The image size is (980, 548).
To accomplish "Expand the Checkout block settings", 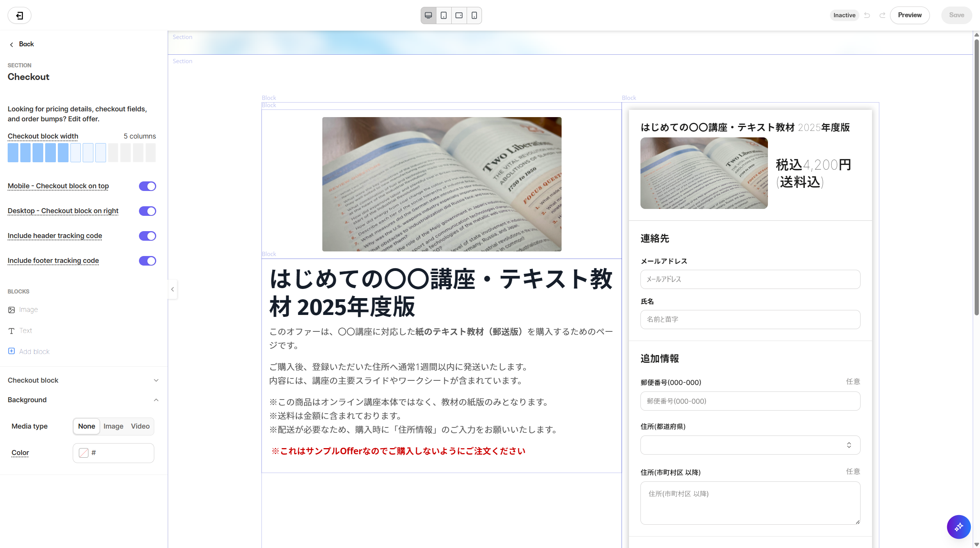I will point(156,380).
